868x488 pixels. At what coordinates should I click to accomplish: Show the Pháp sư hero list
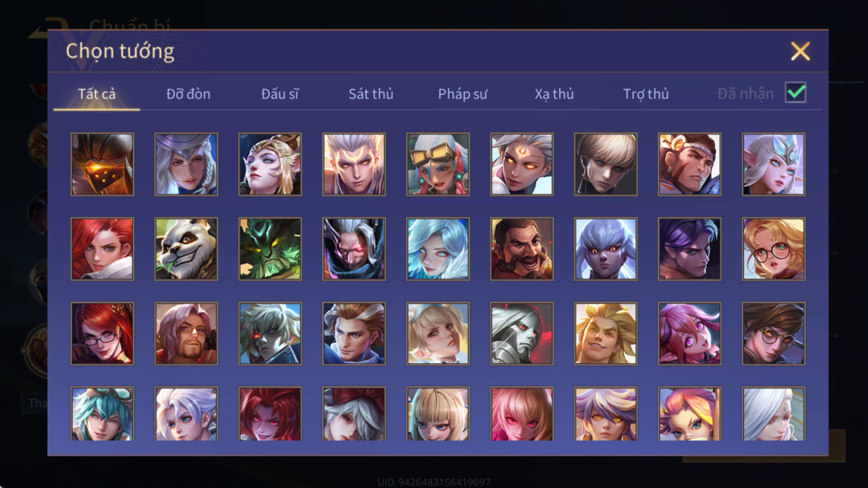click(x=463, y=94)
